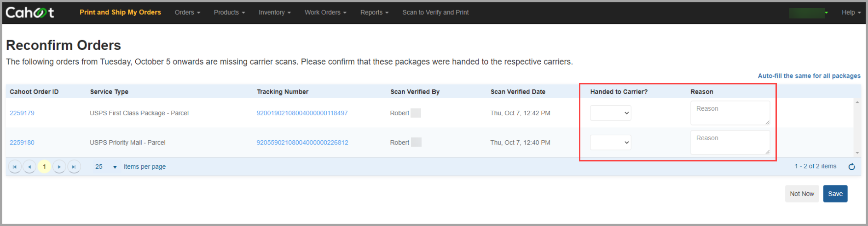
Task: Go to first page pager icon
Action: (x=15, y=167)
